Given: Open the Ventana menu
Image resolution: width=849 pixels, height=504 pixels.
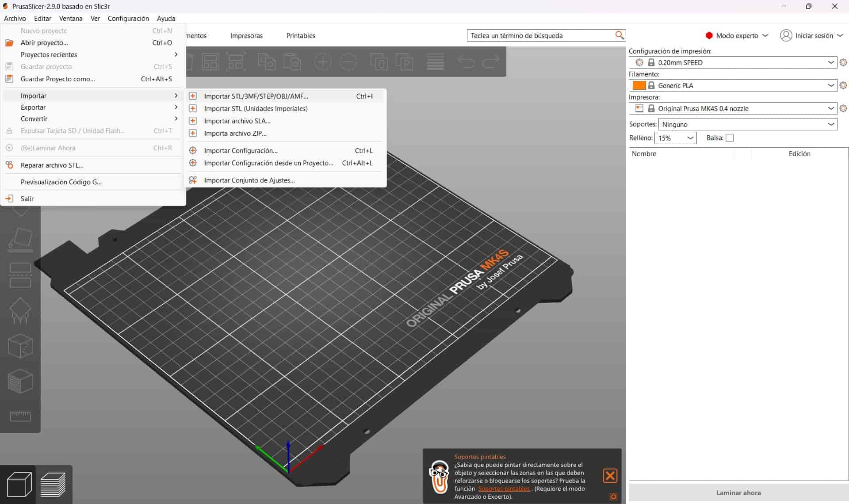Looking at the screenshot, I should pos(71,18).
